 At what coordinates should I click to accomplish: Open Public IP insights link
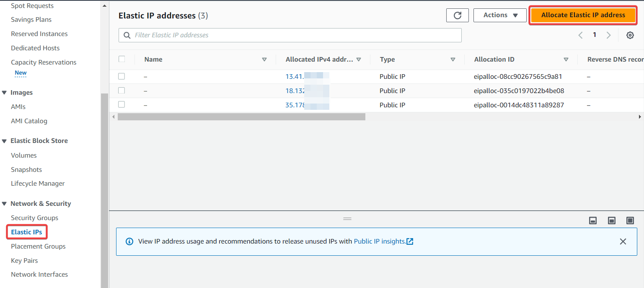pos(383,241)
